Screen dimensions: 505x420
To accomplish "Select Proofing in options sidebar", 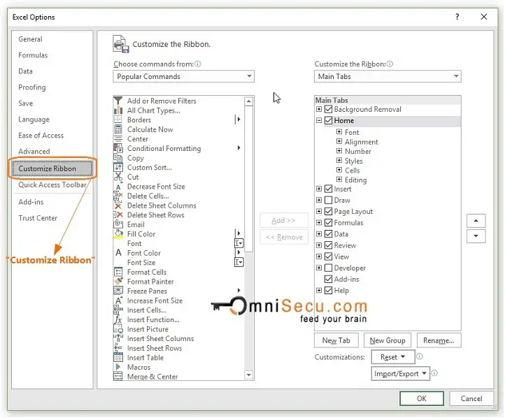I will coord(32,87).
